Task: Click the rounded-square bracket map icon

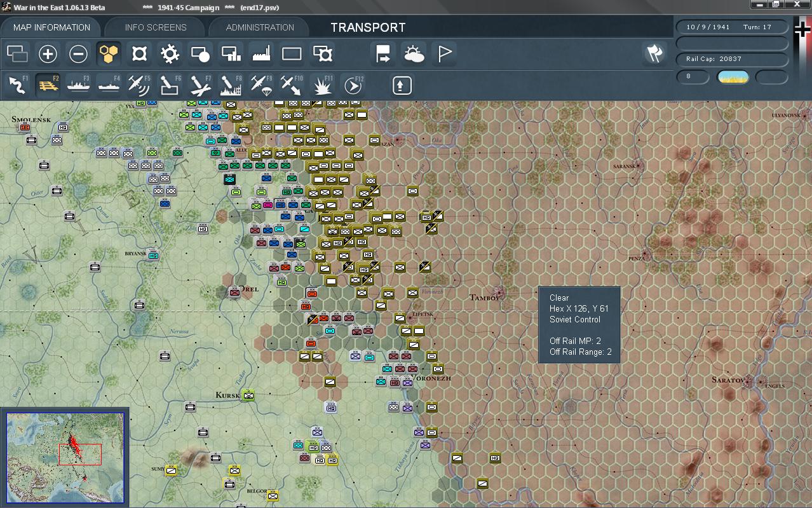Action: click(139, 54)
